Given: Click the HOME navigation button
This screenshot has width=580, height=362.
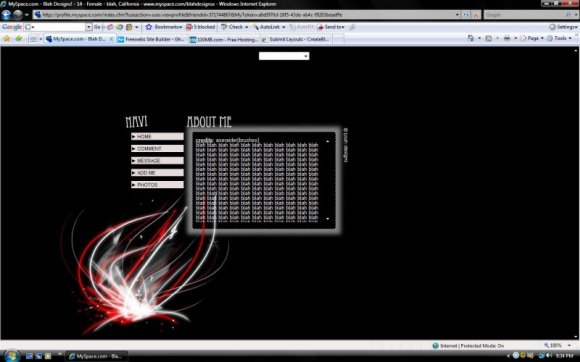Looking at the screenshot, I should click(157, 136).
